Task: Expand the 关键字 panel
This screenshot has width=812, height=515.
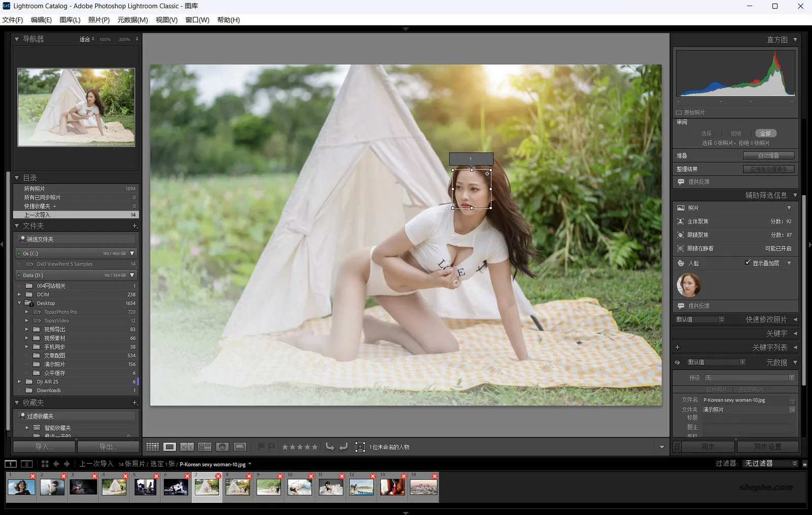Action: click(795, 333)
